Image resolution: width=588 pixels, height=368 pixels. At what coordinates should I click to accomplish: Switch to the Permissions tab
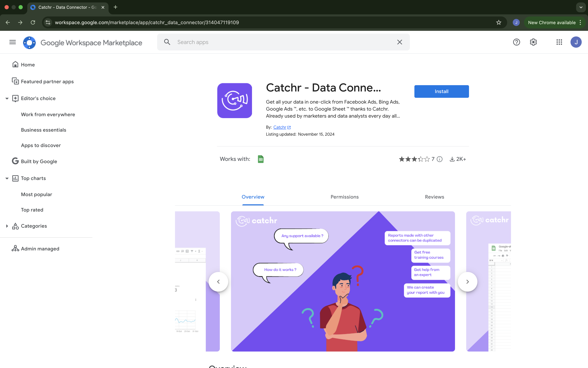click(345, 197)
